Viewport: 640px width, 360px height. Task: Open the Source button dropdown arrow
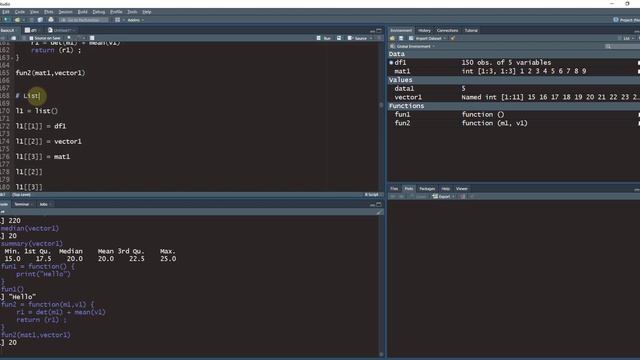point(371,38)
